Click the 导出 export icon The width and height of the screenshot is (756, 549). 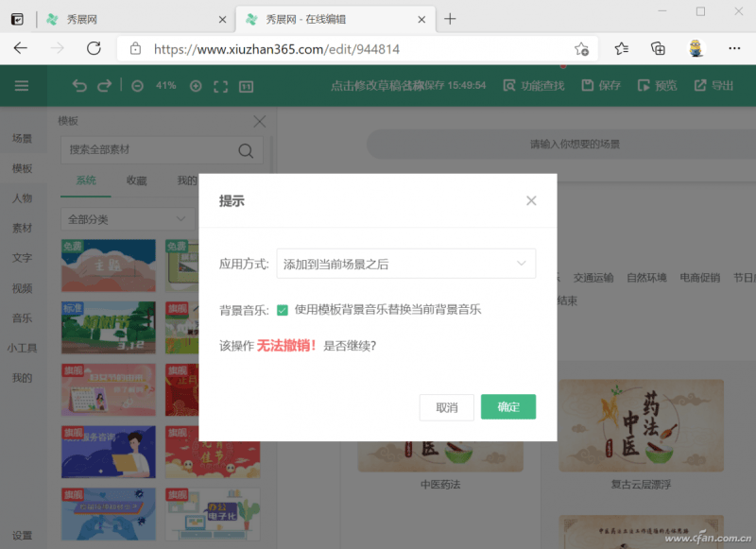pyautogui.click(x=713, y=85)
